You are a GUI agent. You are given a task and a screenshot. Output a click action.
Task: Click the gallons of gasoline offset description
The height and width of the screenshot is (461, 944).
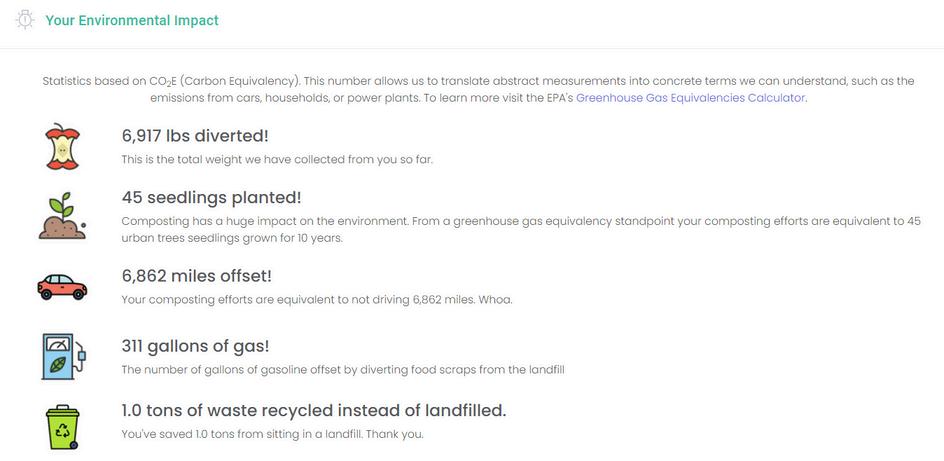343,370
